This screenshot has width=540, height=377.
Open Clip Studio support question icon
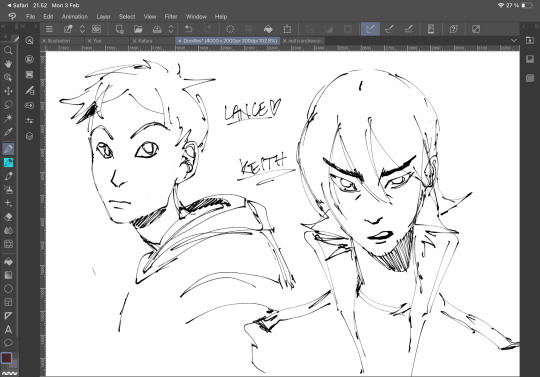pos(454,29)
